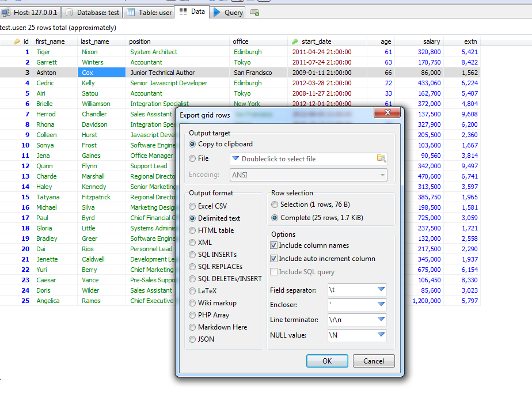Screen dimensions: 532x405
Task: Switch to the Query tab
Action: pos(228,13)
